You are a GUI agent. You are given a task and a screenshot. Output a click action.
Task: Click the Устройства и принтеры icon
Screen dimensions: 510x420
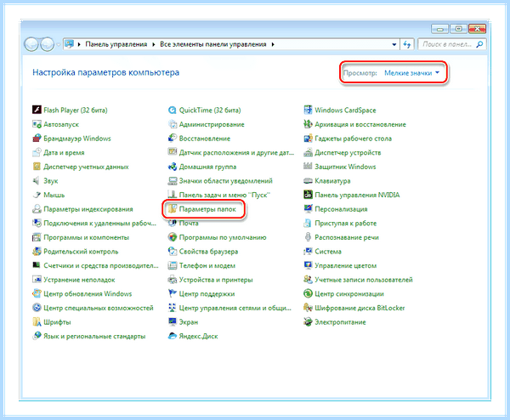pyautogui.click(x=172, y=280)
